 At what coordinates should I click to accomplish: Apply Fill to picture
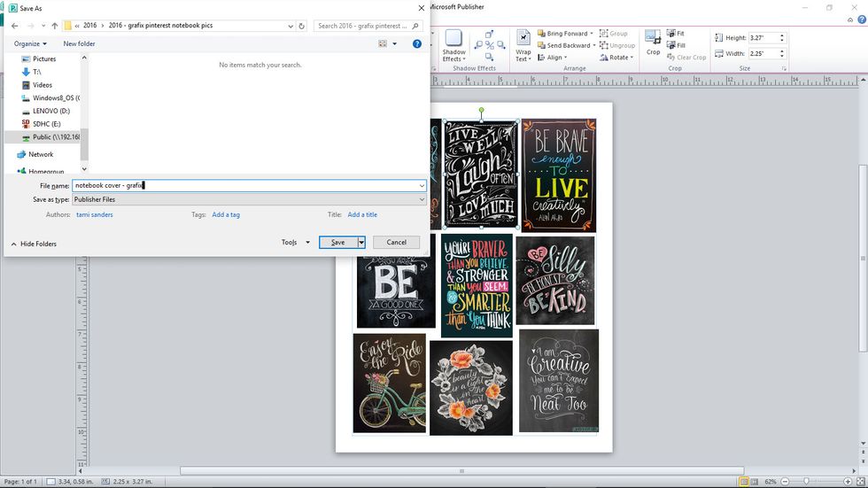pyautogui.click(x=675, y=45)
